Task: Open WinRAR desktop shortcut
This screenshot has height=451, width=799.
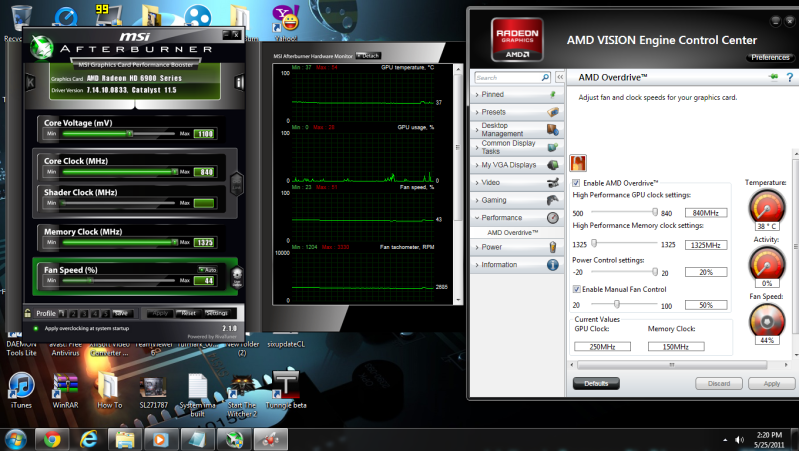Action: click(x=65, y=390)
